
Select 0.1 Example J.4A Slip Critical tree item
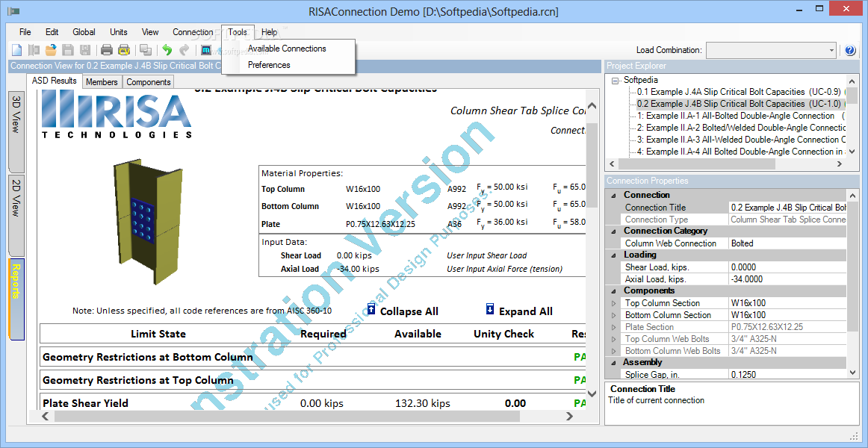(x=739, y=92)
